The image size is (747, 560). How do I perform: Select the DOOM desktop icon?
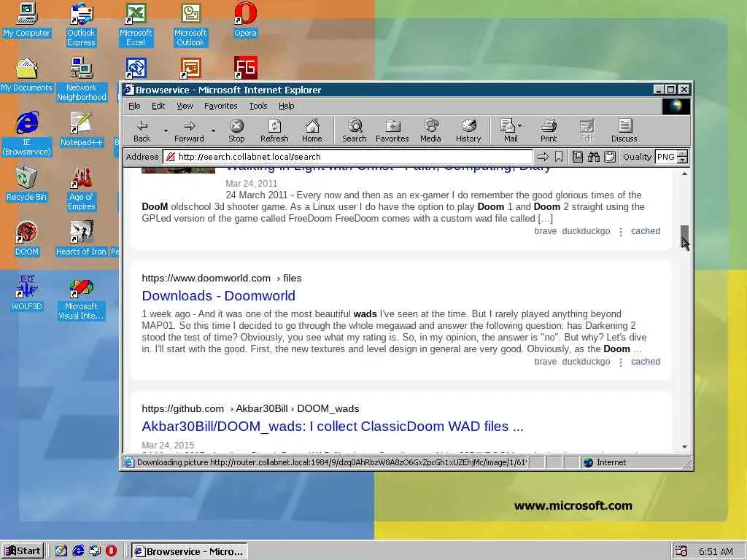(x=27, y=238)
